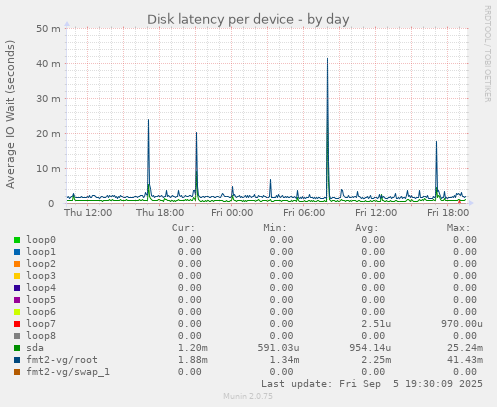Click the sda current value 1.20m
Image resolution: width=497 pixels, height=407 pixels.
pyautogui.click(x=193, y=348)
